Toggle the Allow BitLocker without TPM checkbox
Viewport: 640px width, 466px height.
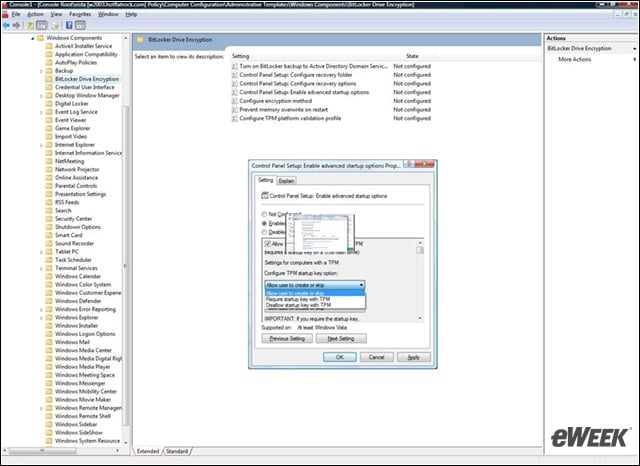pos(268,244)
